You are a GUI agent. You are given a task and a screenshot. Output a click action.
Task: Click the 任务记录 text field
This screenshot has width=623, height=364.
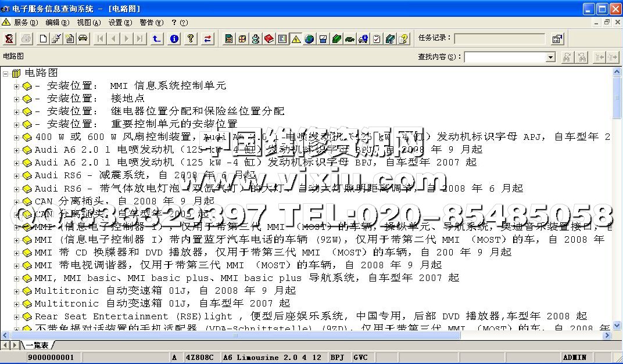(500, 38)
